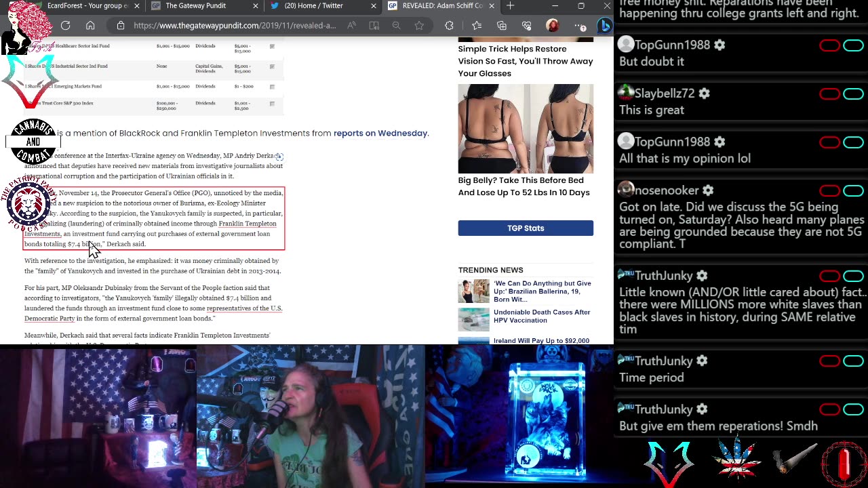Image resolution: width=868 pixels, height=488 pixels.
Task: Open settings gear next to Slaybellz72
Action: [704, 94]
